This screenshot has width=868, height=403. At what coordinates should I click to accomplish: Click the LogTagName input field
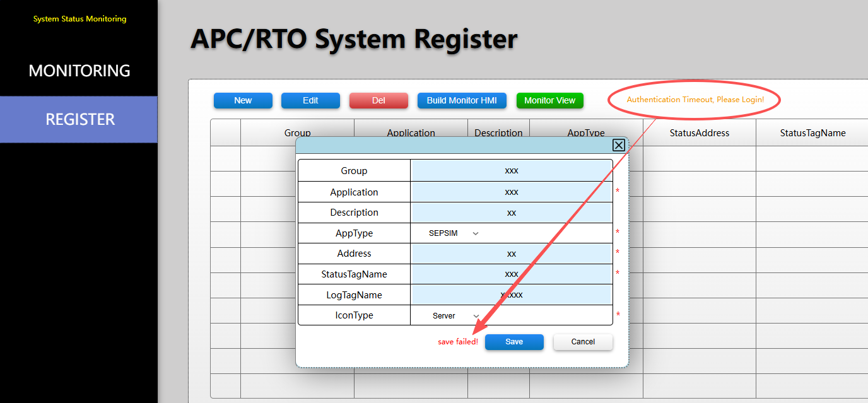tap(511, 295)
